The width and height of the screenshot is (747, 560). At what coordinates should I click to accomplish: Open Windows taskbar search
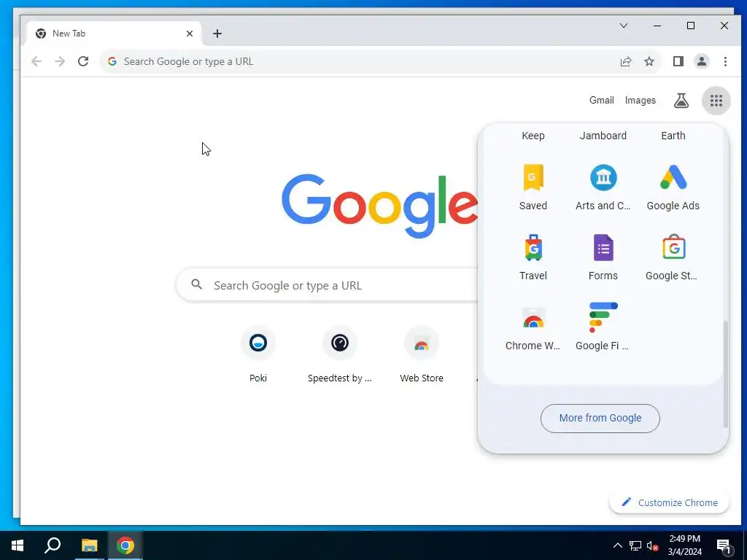coord(53,545)
